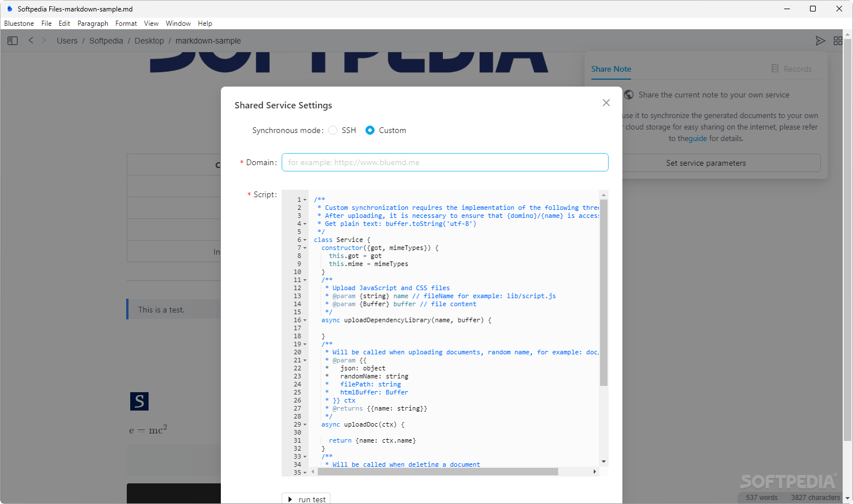Screen dimensions: 853x504
Task: Click script editor scroll up arrow
Action: tap(603, 195)
